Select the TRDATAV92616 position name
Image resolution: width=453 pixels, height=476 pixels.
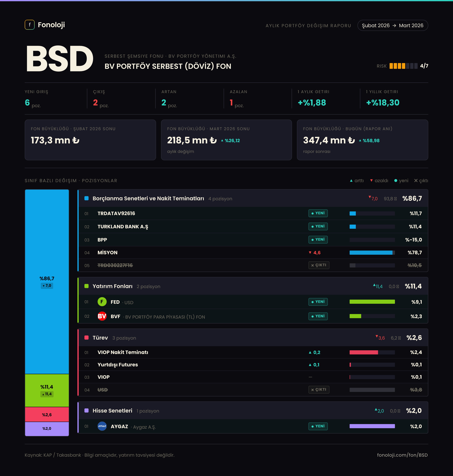pyautogui.click(x=116, y=213)
